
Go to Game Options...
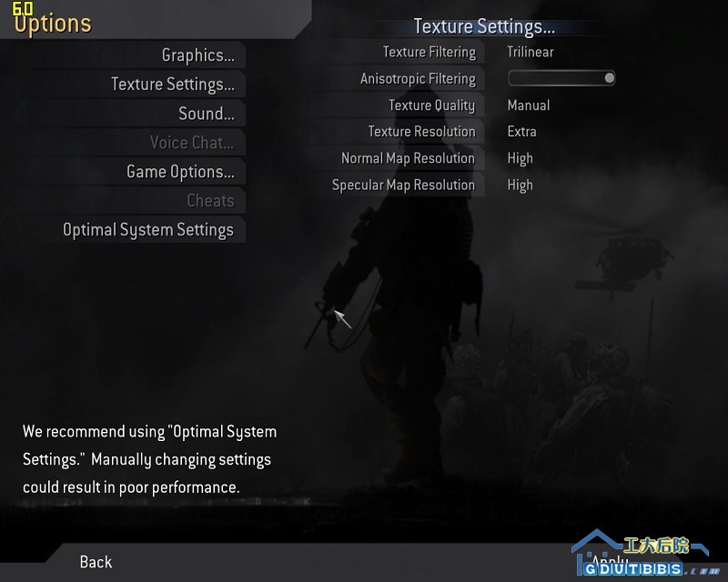pyautogui.click(x=179, y=172)
